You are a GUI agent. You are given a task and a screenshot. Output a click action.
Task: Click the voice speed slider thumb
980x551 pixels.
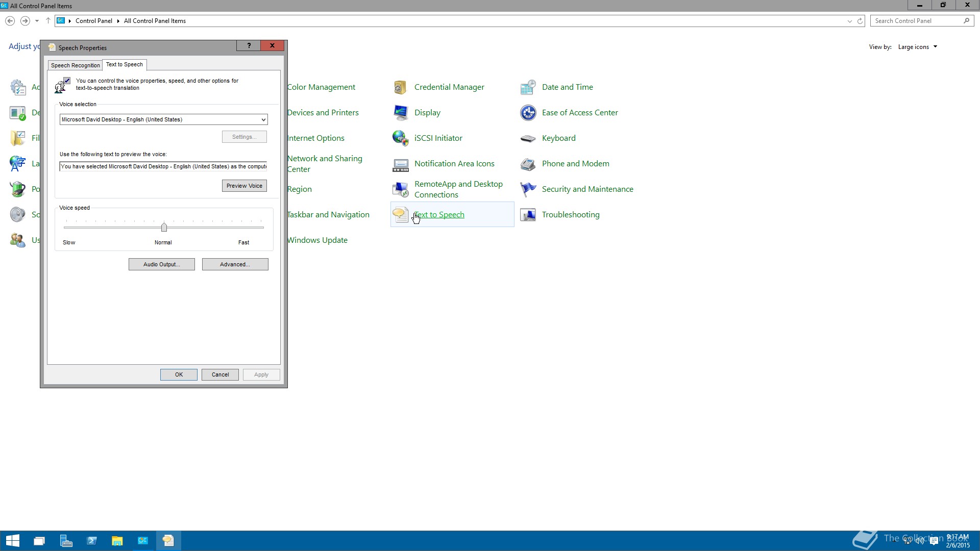(x=164, y=227)
